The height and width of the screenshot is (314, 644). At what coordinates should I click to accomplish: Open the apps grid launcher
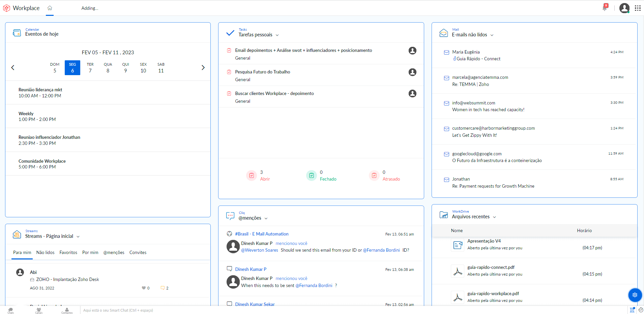tap(638, 8)
